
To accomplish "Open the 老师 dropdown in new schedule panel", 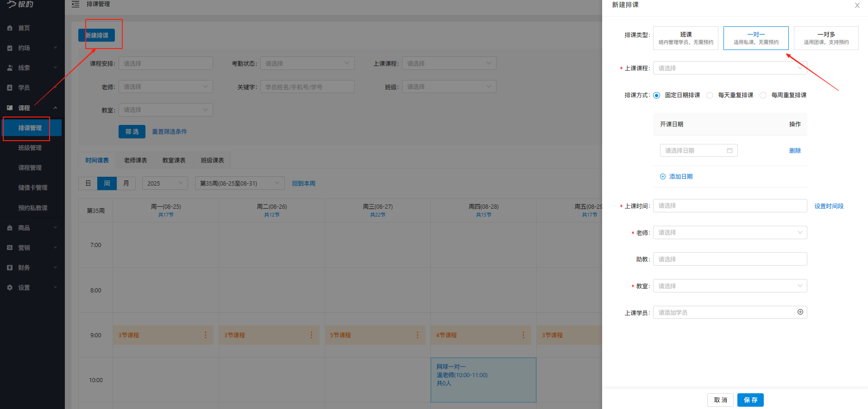I will click(x=730, y=233).
